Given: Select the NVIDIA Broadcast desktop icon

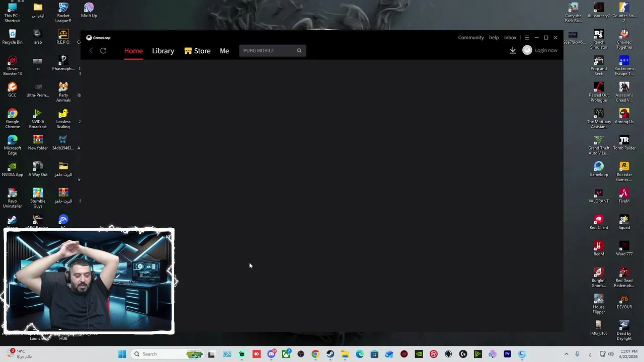Looking at the screenshot, I should click(x=38, y=119).
